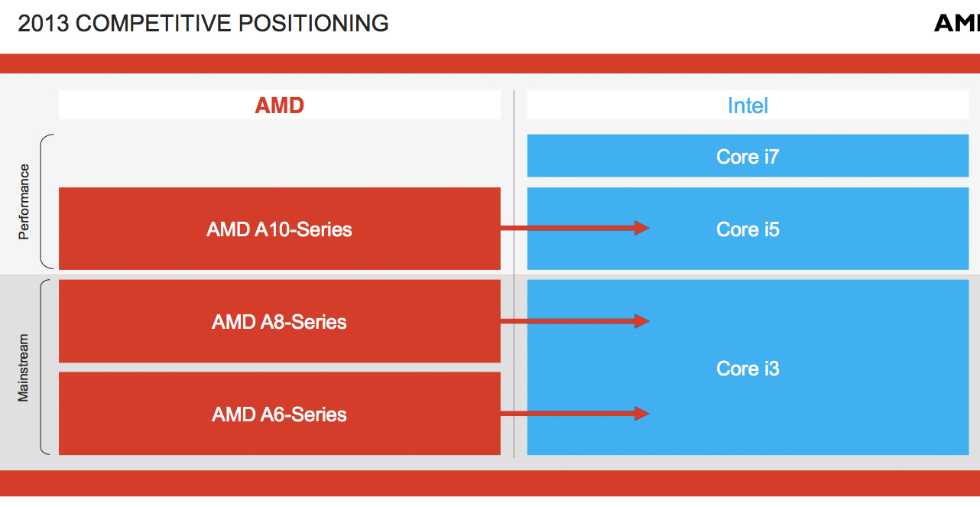Click the arrow pointing to Core i5
Screen dimensions: 980x507
pos(575,228)
